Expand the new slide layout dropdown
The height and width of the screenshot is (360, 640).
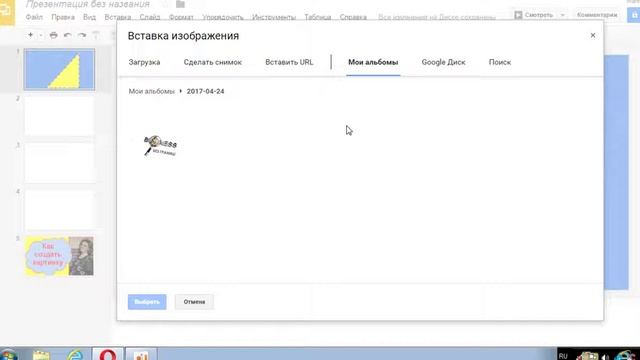(40, 35)
